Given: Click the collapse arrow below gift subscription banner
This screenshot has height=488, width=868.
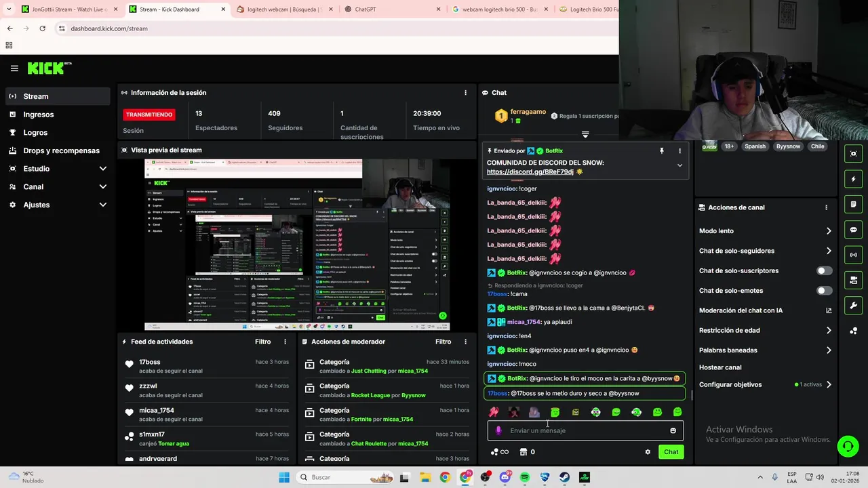Looking at the screenshot, I should coord(585,134).
